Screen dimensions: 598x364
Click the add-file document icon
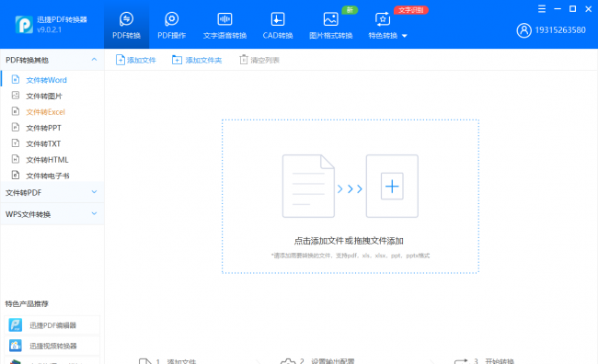121,60
